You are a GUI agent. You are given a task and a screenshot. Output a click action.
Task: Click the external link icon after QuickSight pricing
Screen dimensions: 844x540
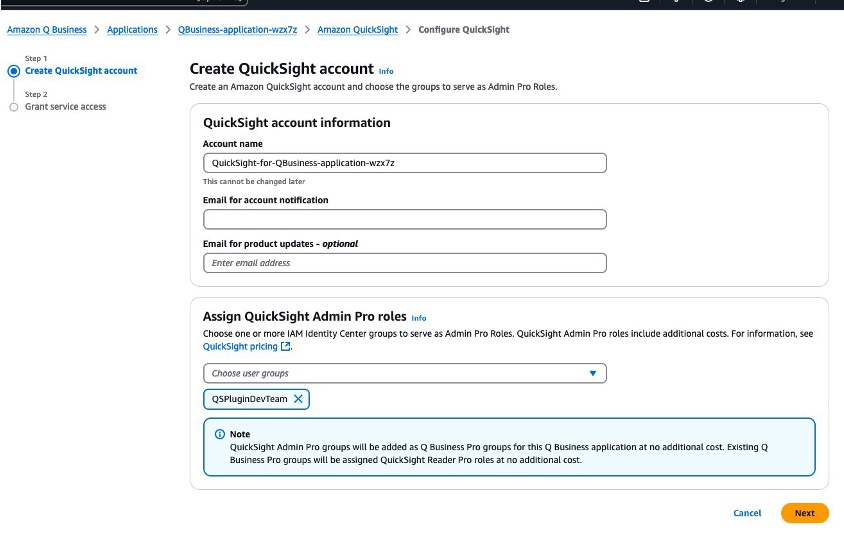point(286,346)
